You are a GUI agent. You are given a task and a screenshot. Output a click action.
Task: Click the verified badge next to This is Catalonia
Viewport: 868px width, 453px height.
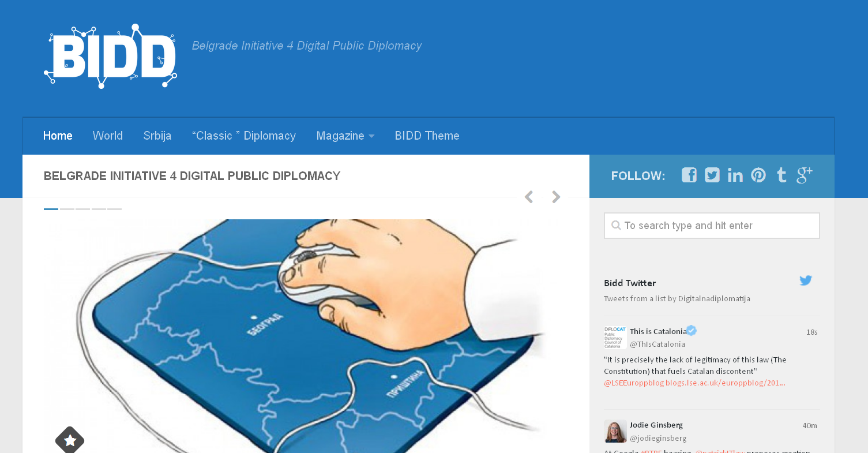pyautogui.click(x=692, y=331)
